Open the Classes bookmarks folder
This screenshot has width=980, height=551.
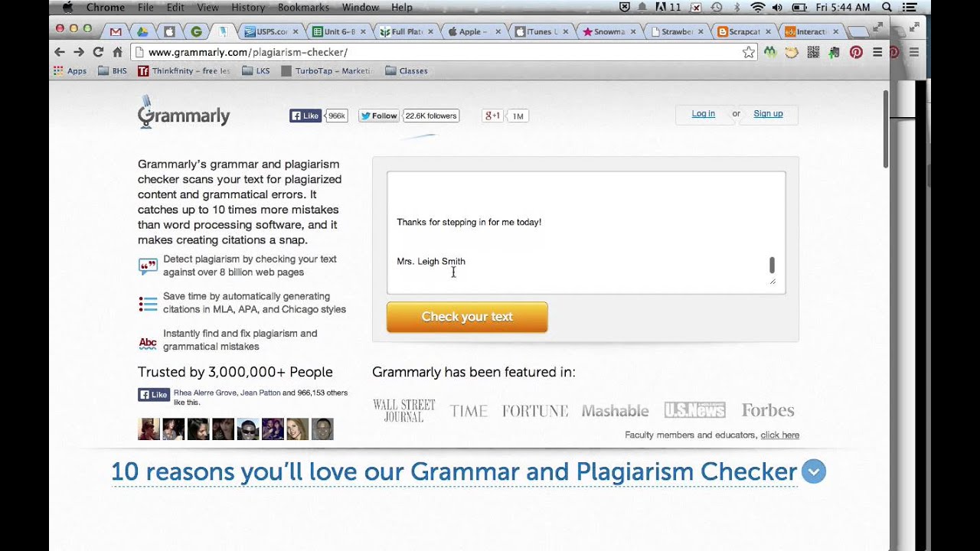pyautogui.click(x=407, y=70)
